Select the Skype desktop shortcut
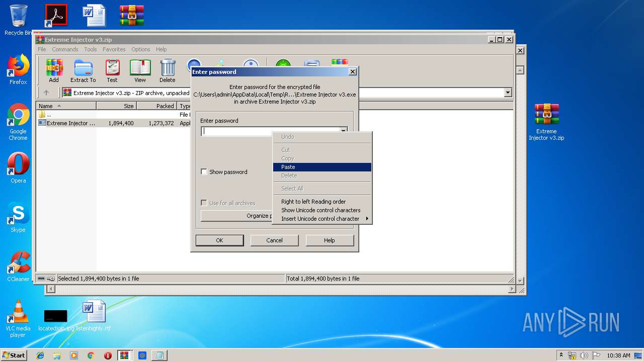644x362 pixels. (18, 217)
